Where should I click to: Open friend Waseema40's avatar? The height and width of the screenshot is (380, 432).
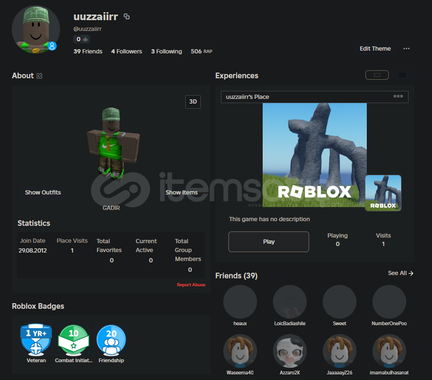click(240, 351)
